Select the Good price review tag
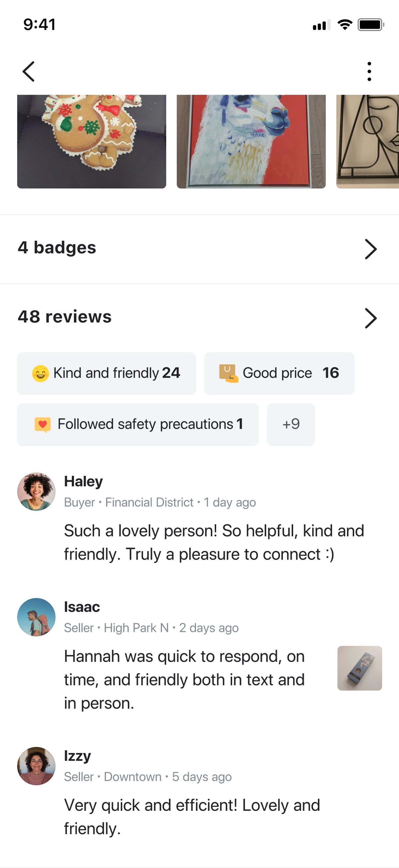 coord(279,373)
